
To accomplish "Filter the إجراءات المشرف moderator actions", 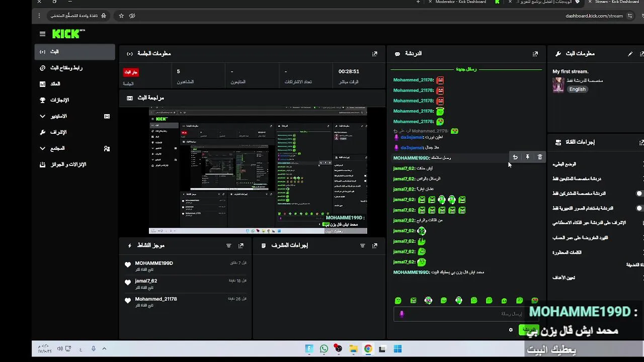I will coord(362,246).
